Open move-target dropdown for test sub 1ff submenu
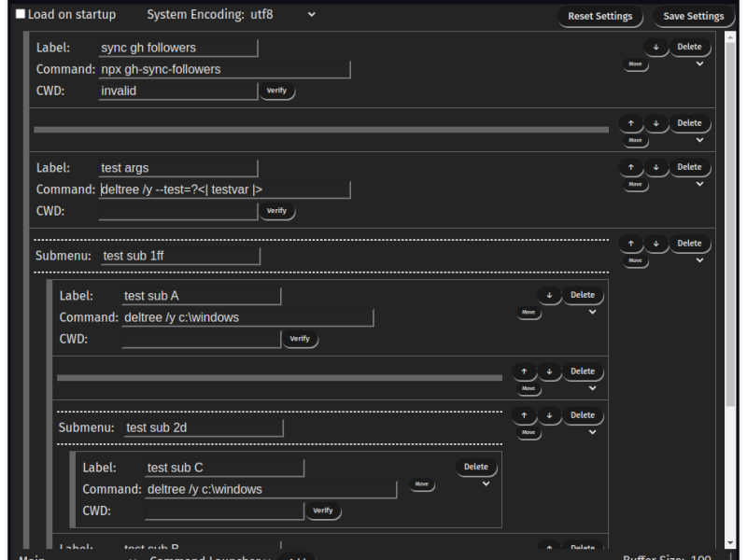 click(699, 260)
